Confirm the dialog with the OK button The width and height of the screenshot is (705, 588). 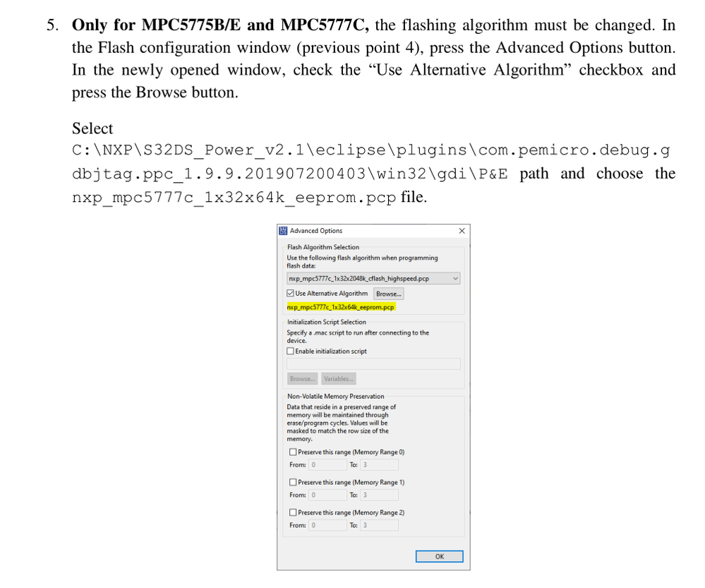tap(439, 556)
